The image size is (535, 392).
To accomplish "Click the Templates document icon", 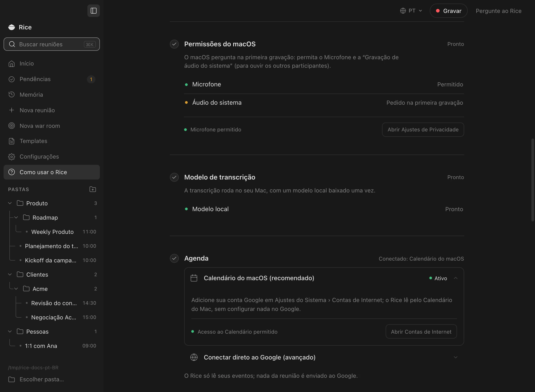I will (x=11, y=141).
